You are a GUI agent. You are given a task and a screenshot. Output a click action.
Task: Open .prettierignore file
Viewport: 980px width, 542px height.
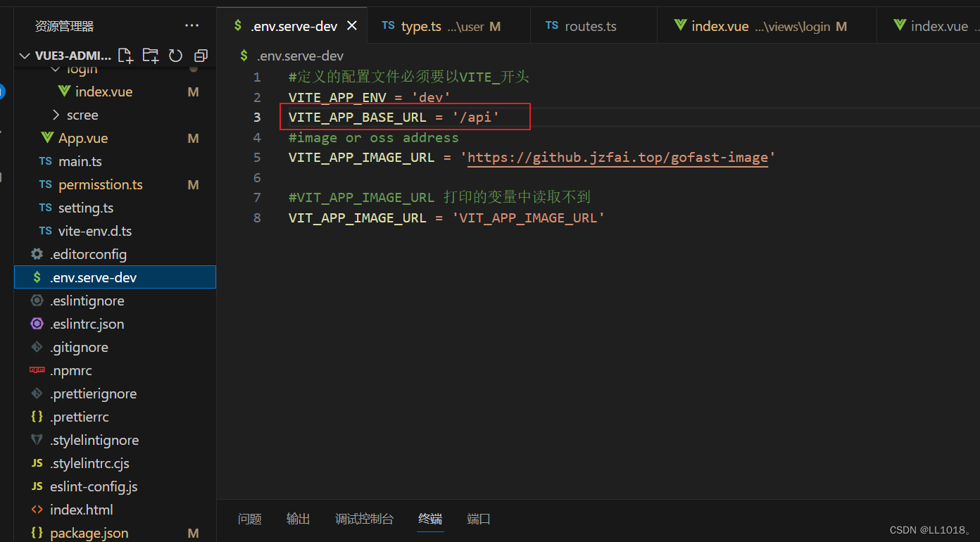click(x=93, y=393)
